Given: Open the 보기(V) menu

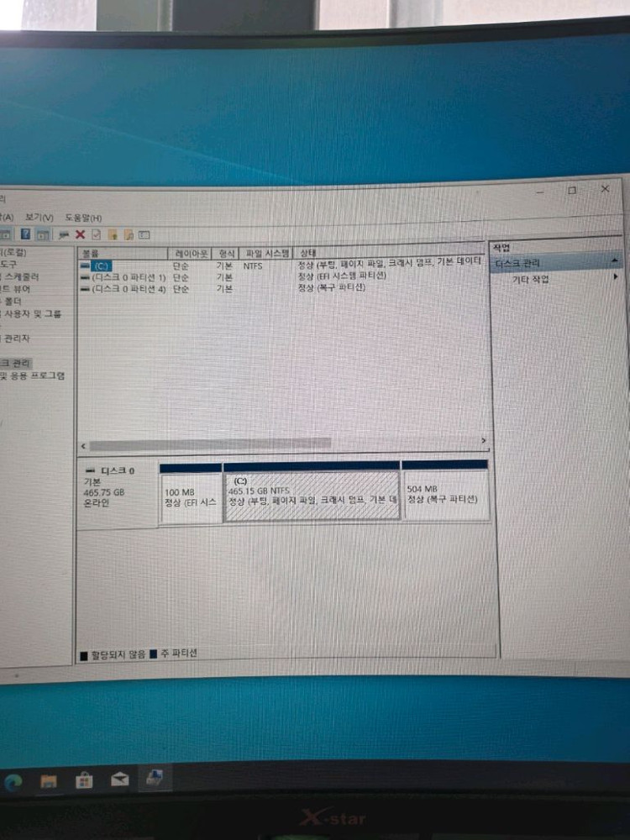Looking at the screenshot, I should click(x=39, y=218).
